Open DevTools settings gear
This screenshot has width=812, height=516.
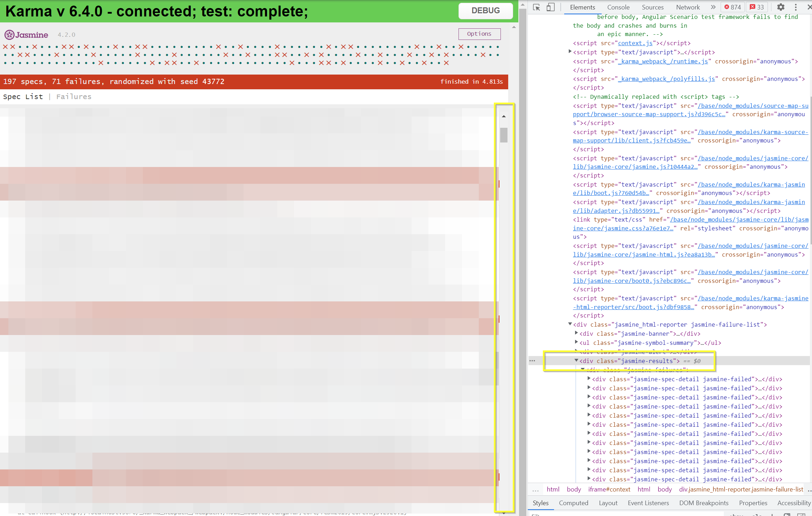click(x=780, y=7)
